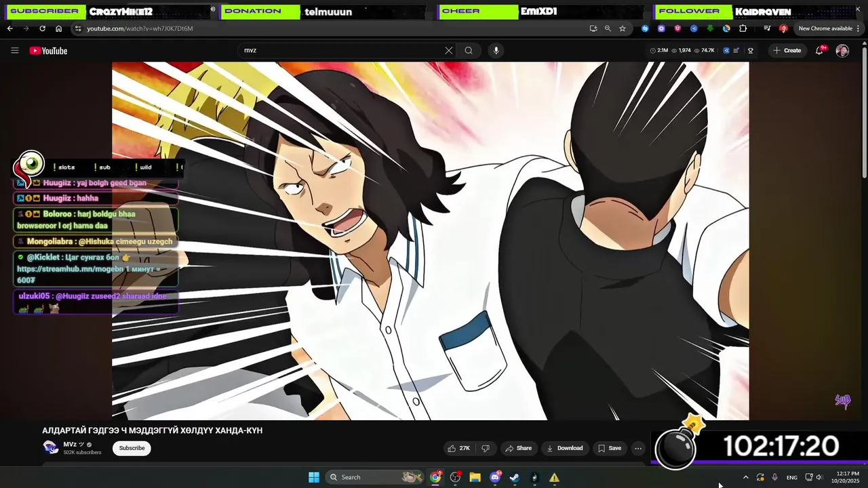Switch ENG input language

(792, 477)
